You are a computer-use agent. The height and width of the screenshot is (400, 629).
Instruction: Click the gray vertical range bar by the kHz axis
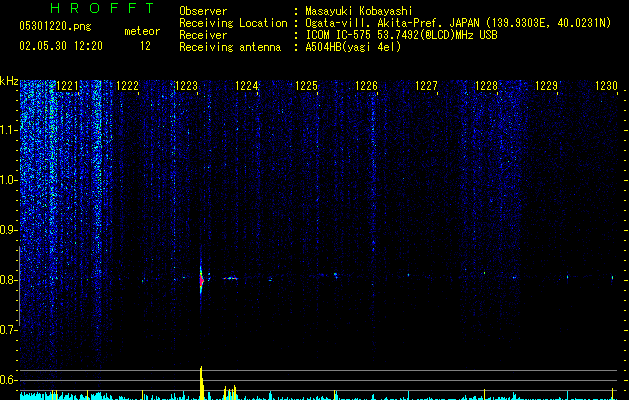point(19,286)
